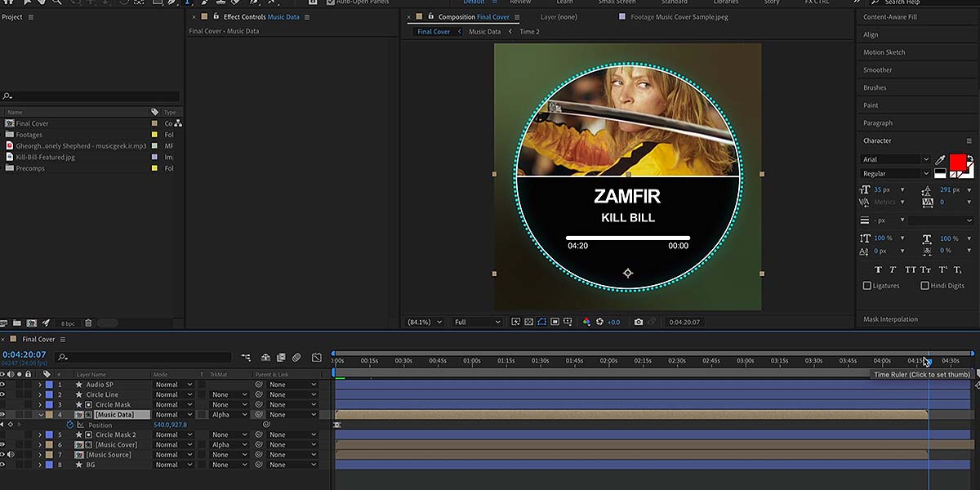Expand the Circle Mask layer properties
Image resolution: width=980 pixels, height=490 pixels.
tap(39, 405)
